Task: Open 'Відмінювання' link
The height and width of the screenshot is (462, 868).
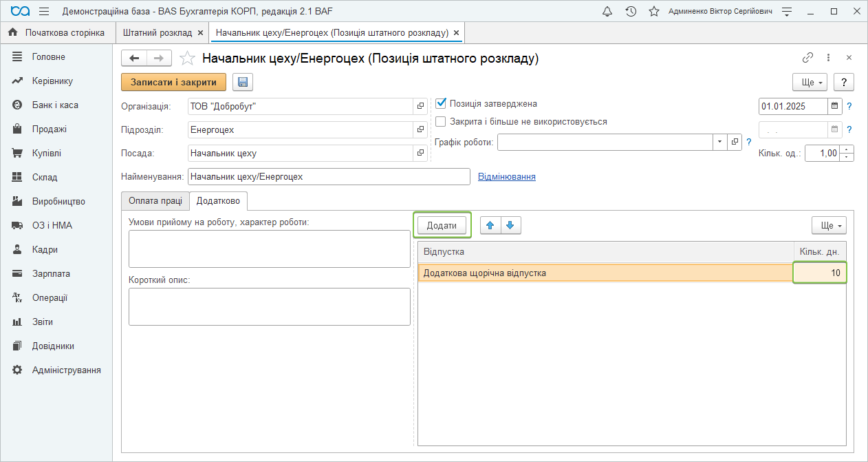Action: (x=506, y=177)
